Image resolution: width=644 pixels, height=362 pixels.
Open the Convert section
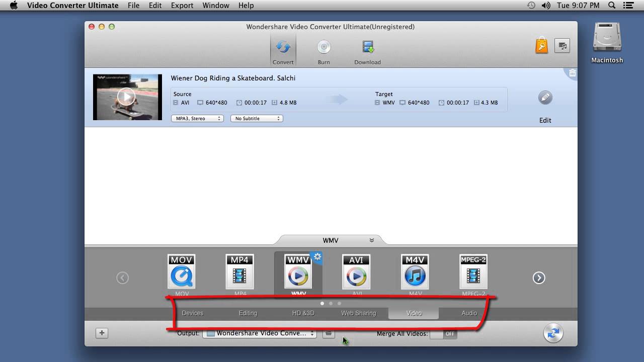(x=283, y=51)
